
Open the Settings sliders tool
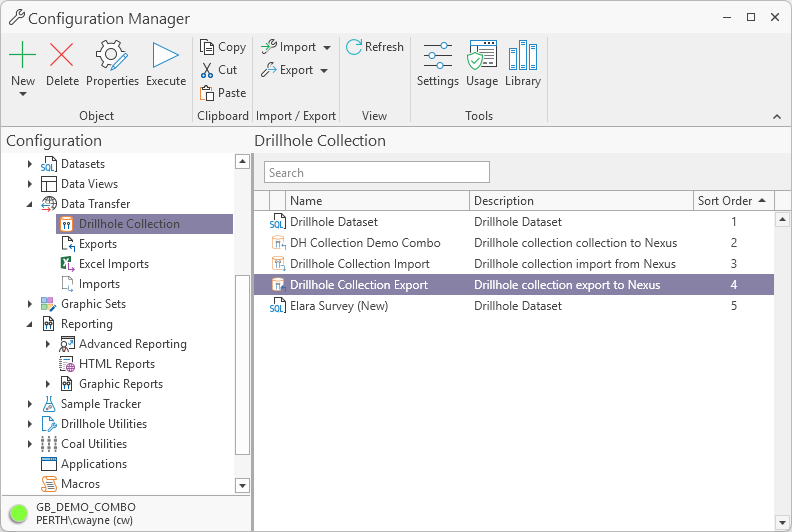click(x=437, y=55)
